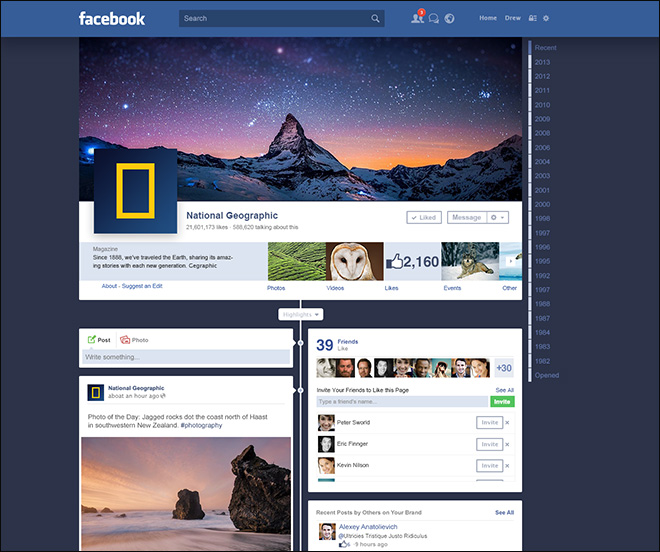Open friend requests icon with notification badge
Viewport: 660px width, 552px height.
(417, 18)
